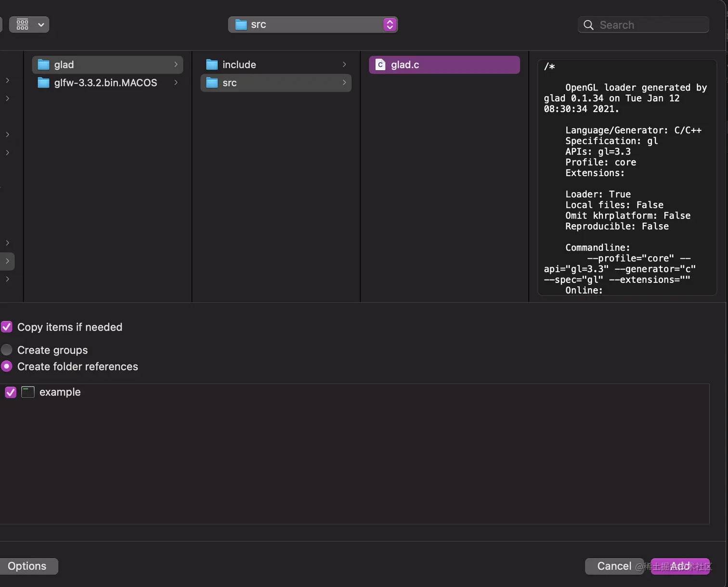Select the src folder in the column
Viewport: 728px width, 587px height.
[276, 83]
